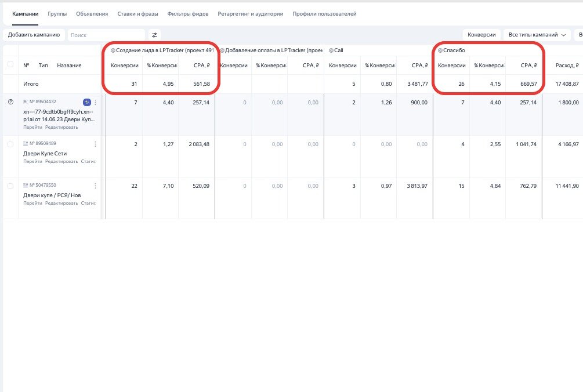583x392 pixels.
Task: Click the help question mark icon beside campaign 89504432
Action: point(10,102)
